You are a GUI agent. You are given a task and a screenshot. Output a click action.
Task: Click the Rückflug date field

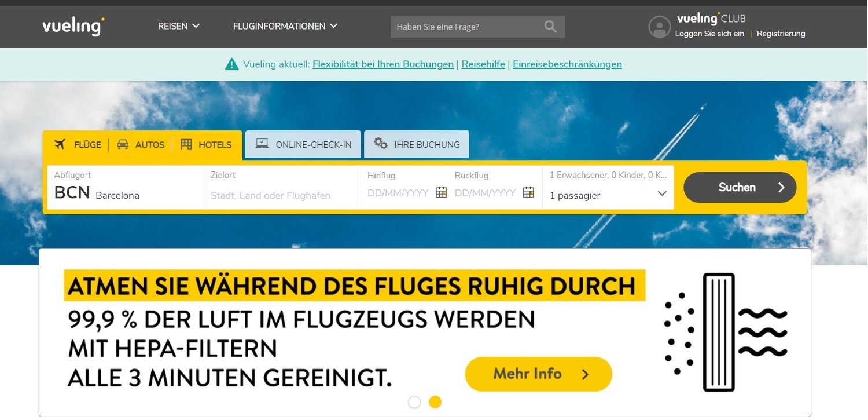pos(485,193)
